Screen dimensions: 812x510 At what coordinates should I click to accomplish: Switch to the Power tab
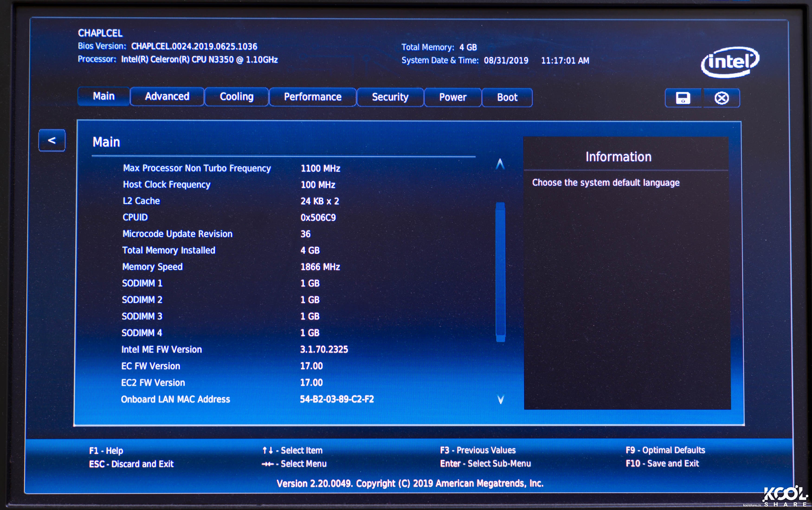pyautogui.click(x=453, y=97)
